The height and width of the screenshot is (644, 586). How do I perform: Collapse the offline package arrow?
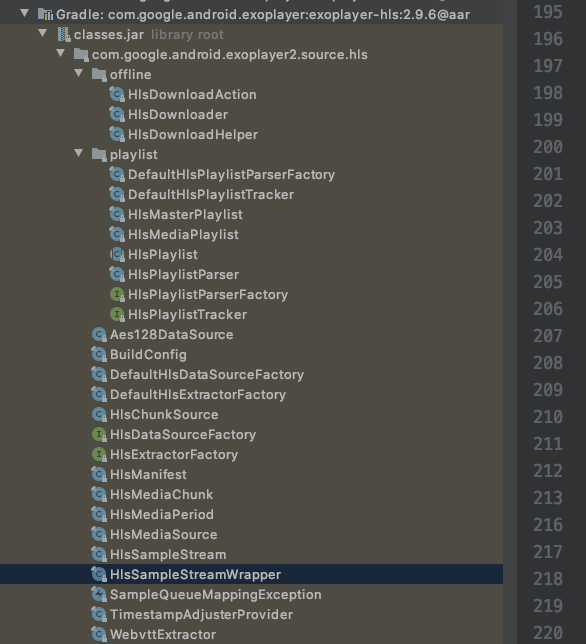[x=79, y=74]
